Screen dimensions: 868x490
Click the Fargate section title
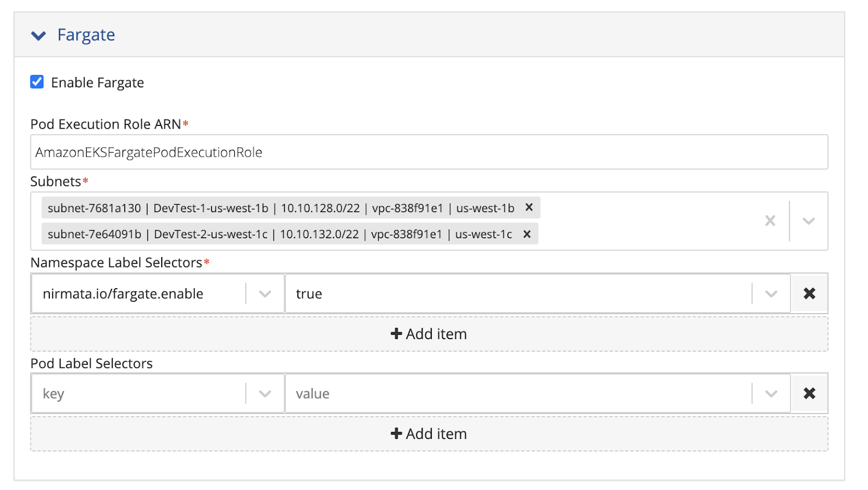[x=86, y=35]
